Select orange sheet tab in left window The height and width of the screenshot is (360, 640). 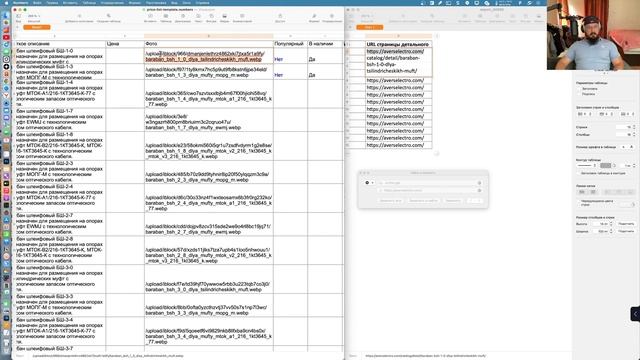37,27
